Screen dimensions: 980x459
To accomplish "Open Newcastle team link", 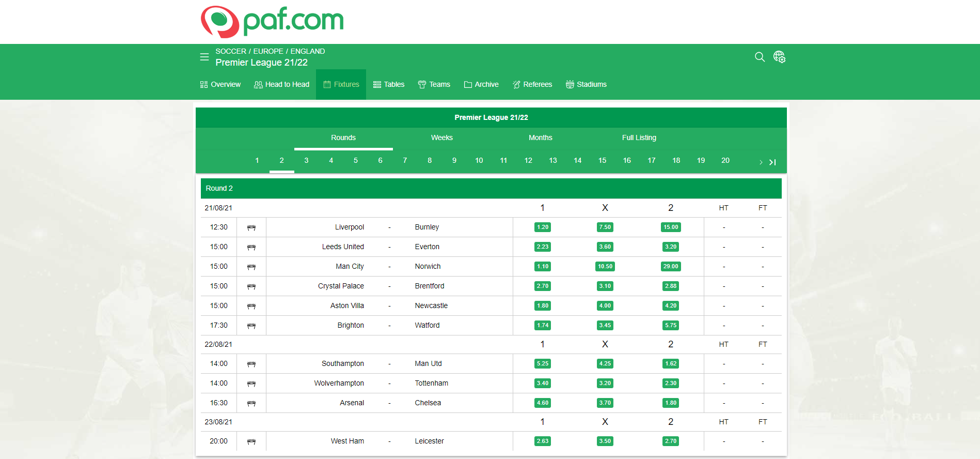I will point(431,305).
